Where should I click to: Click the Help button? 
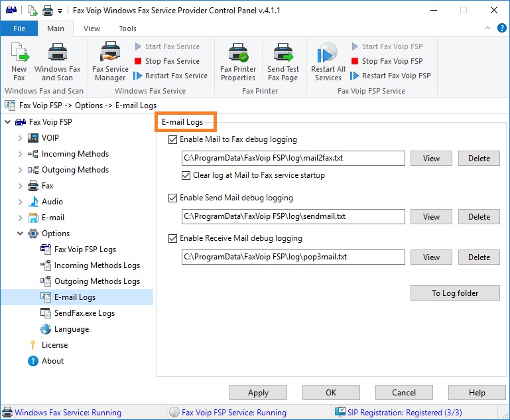point(477,393)
